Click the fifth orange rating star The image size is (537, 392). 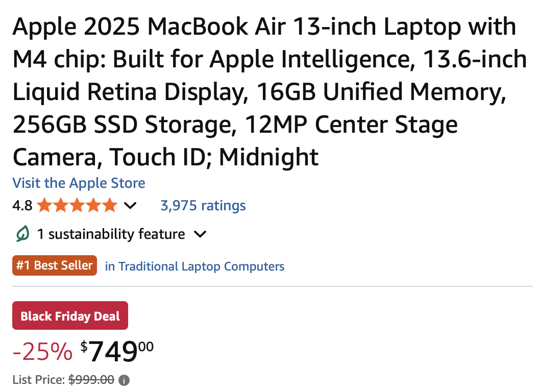110,206
